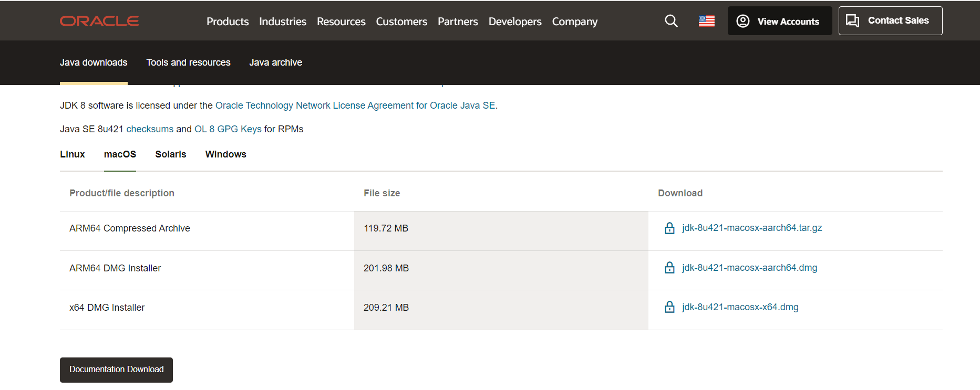Click lock icon beside jdk-8u421-macosx-aarch64.dmg
This screenshot has height=390, width=980.
(x=669, y=268)
